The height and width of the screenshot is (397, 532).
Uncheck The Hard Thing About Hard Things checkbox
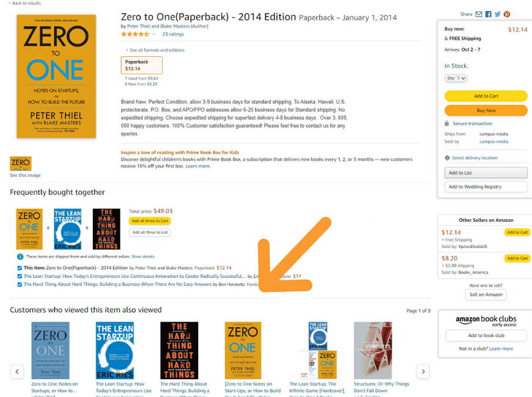[x=20, y=285]
